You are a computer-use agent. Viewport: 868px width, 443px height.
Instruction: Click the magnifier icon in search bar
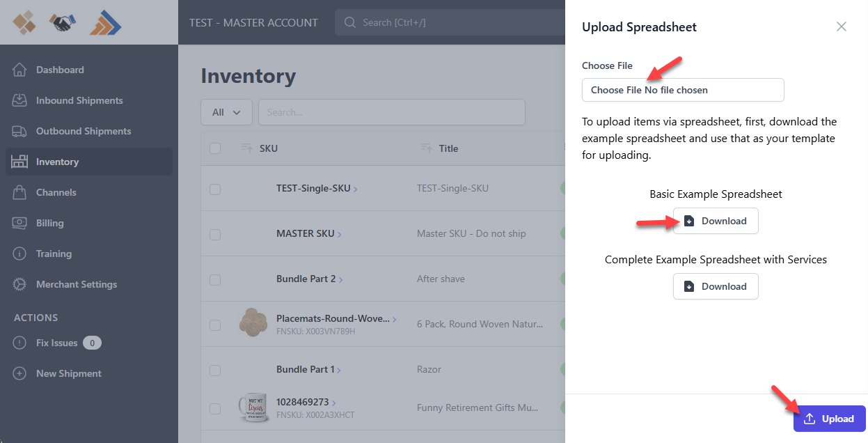tap(350, 22)
